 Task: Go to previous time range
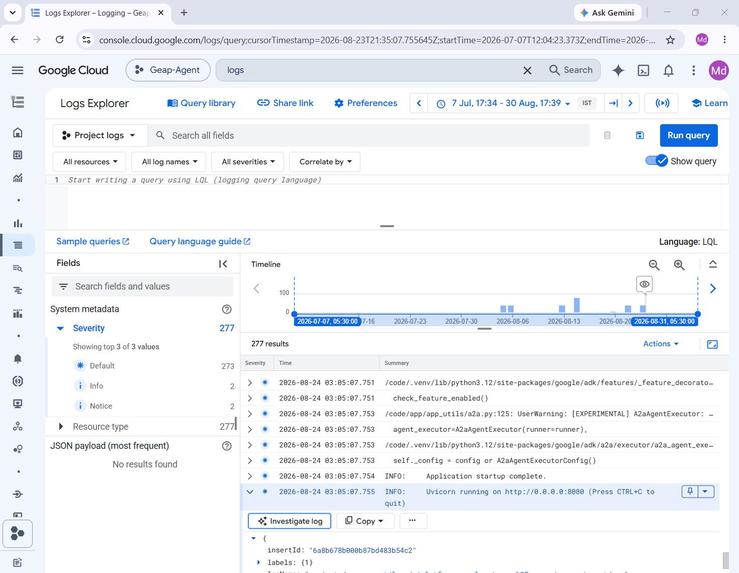tap(419, 103)
